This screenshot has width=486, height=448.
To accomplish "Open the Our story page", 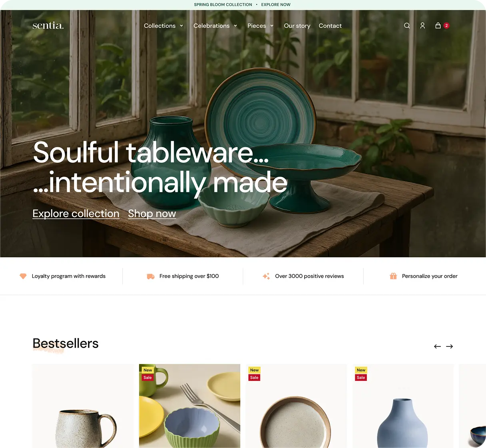I will [297, 26].
